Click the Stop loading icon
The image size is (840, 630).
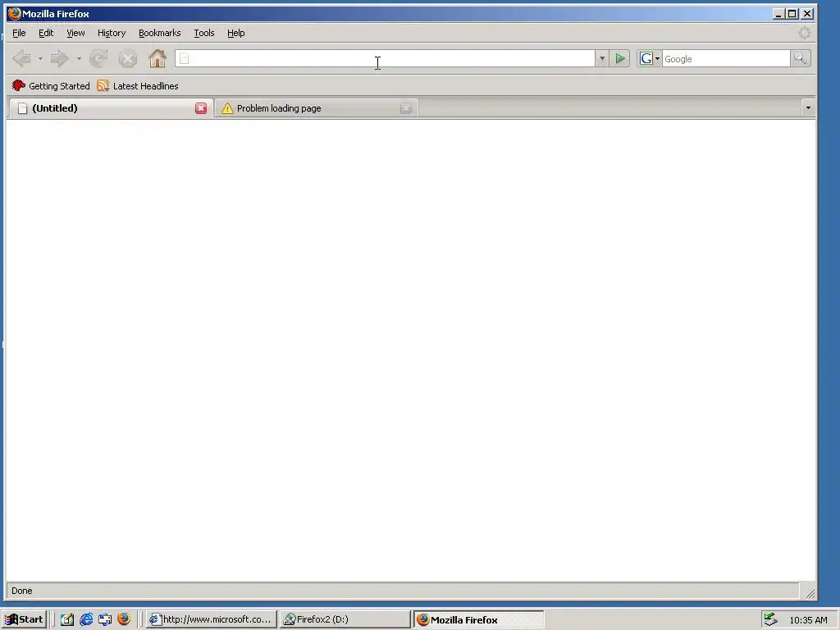click(x=127, y=58)
